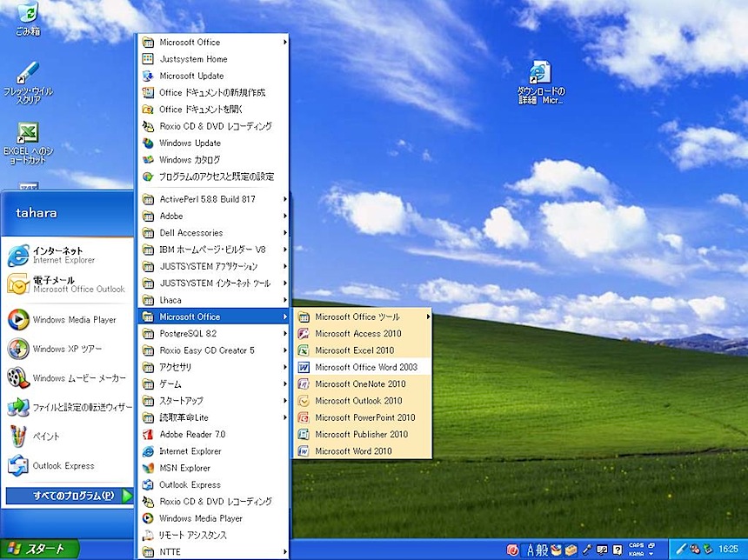Click the question mark help icon in language bar
748x560 pixels.
(x=618, y=550)
